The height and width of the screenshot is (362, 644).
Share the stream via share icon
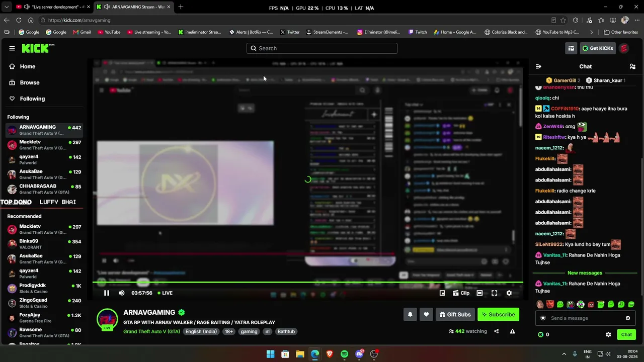click(496, 331)
